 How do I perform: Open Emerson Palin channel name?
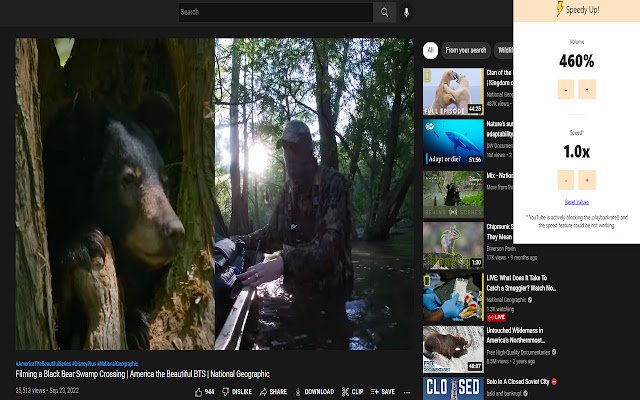(501, 249)
